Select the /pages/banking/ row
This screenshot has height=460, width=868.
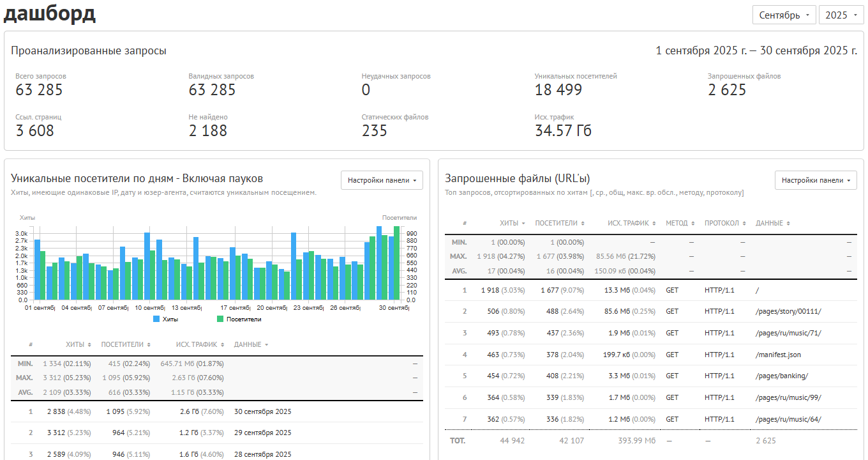point(651,376)
